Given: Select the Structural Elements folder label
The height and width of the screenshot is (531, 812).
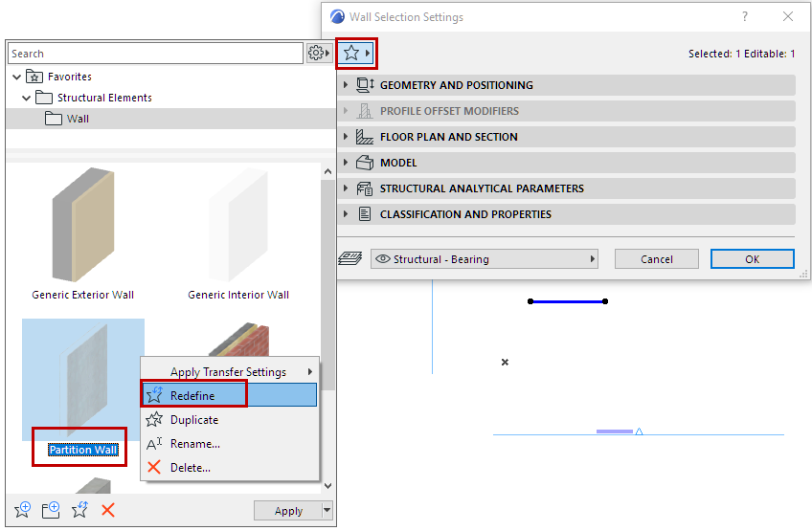Looking at the screenshot, I should pos(104,98).
